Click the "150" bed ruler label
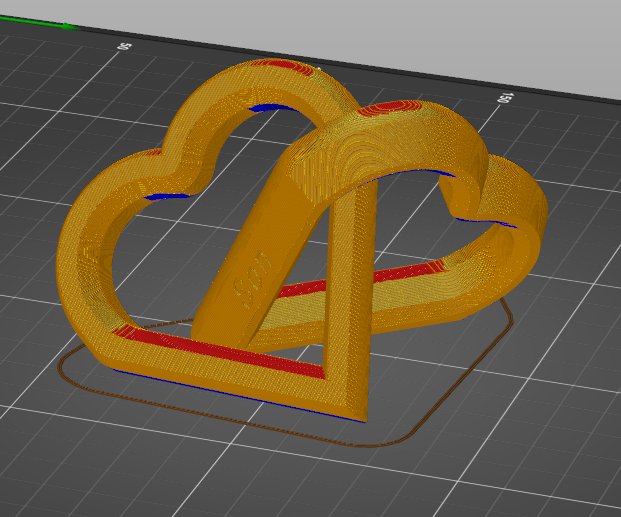 [506, 99]
